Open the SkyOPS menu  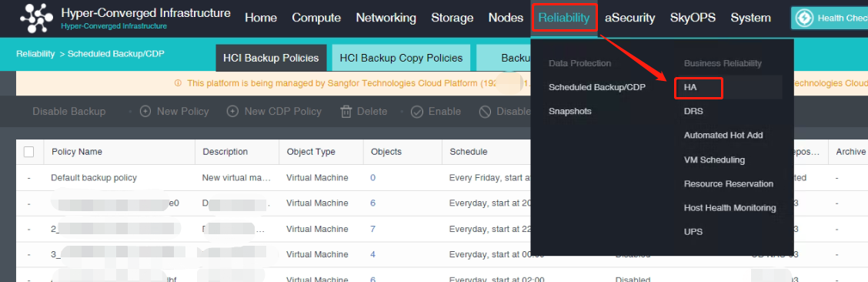693,18
